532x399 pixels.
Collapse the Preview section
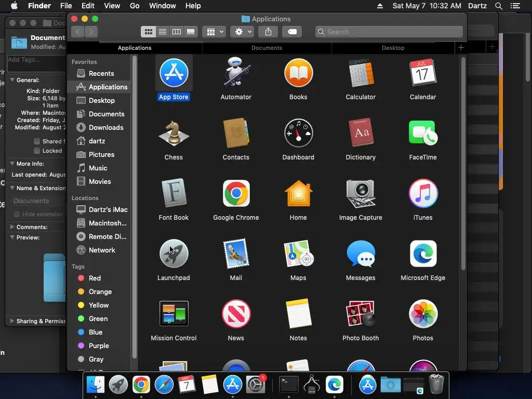12,237
